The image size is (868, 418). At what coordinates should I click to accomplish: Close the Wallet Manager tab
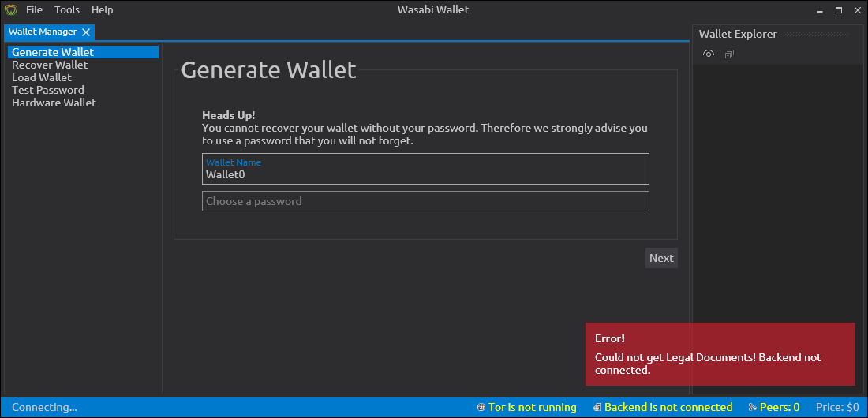tap(86, 32)
